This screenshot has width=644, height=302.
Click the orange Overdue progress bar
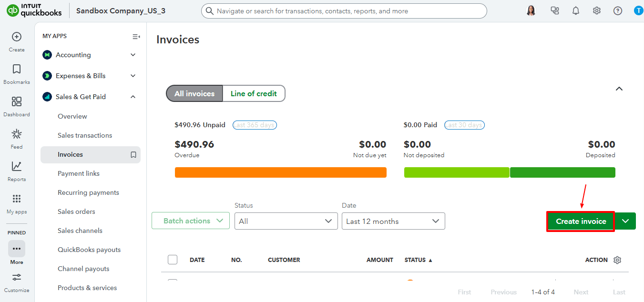click(x=280, y=172)
